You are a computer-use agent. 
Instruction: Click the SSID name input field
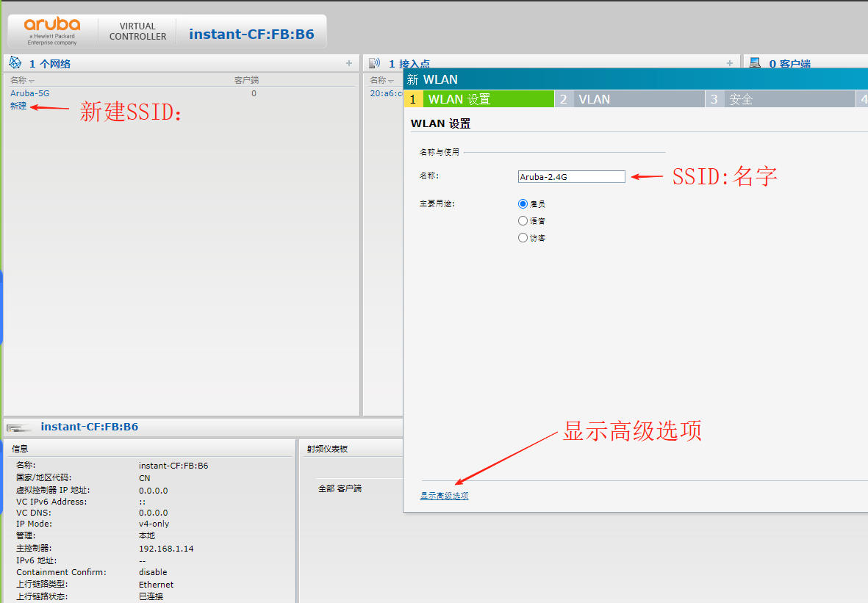point(571,176)
